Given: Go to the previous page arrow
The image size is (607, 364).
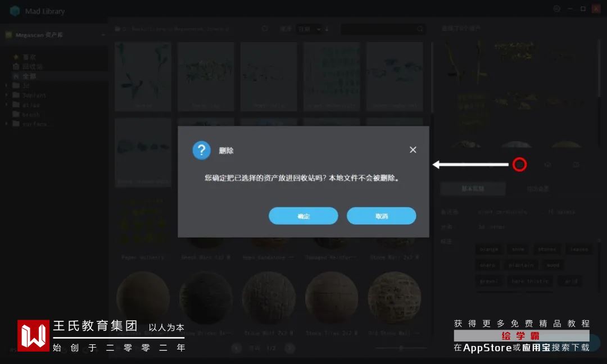Looking at the screenshot, I should tap(236, 348).
